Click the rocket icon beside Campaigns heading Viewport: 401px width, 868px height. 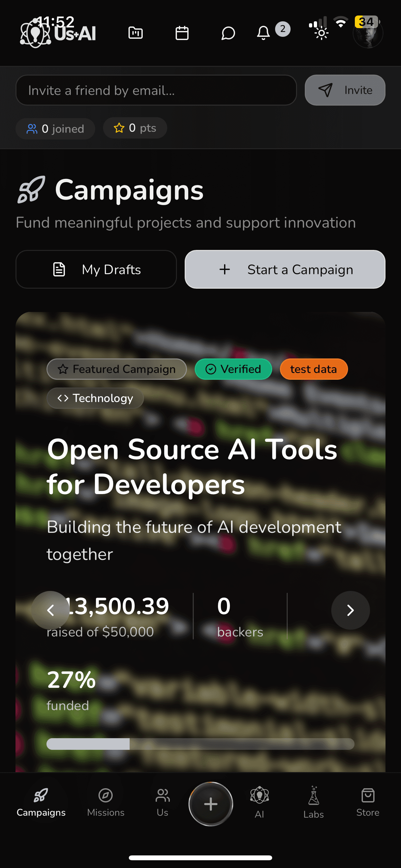click(31, 189)
